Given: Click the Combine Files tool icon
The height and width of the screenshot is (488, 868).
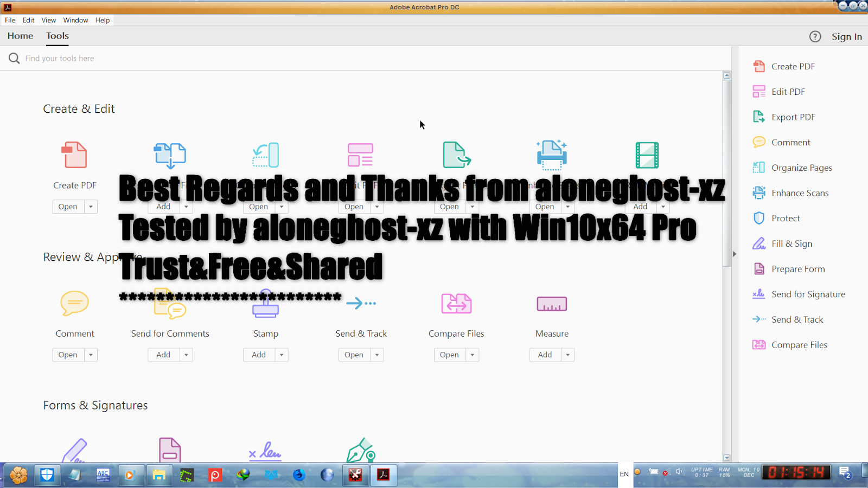Looking at the screenshot, I should point(170,156).
